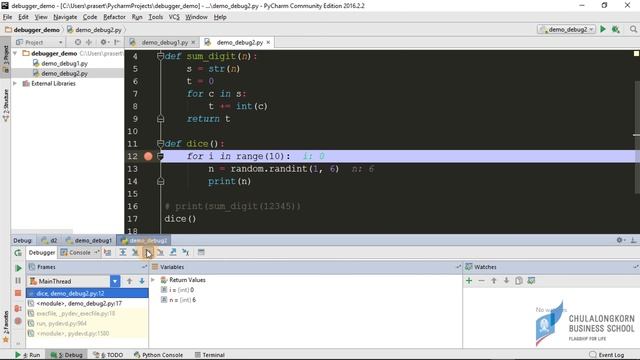Open the Python Console tool window

(158, 355)
